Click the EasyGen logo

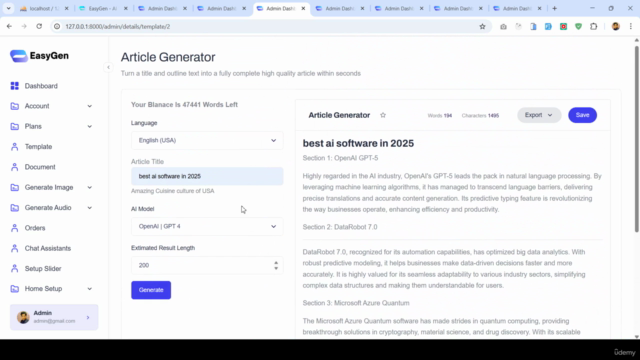[x=39, y=56]
